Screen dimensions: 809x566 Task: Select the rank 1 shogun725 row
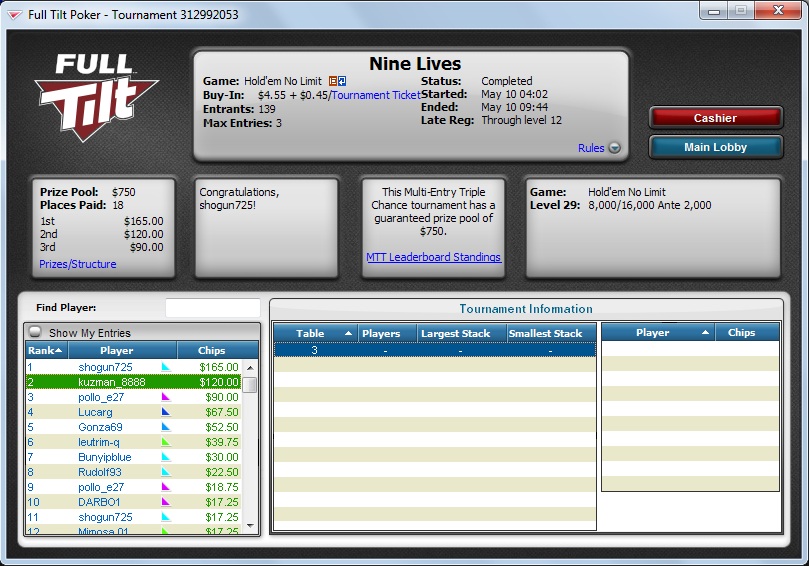coord(133,367)
